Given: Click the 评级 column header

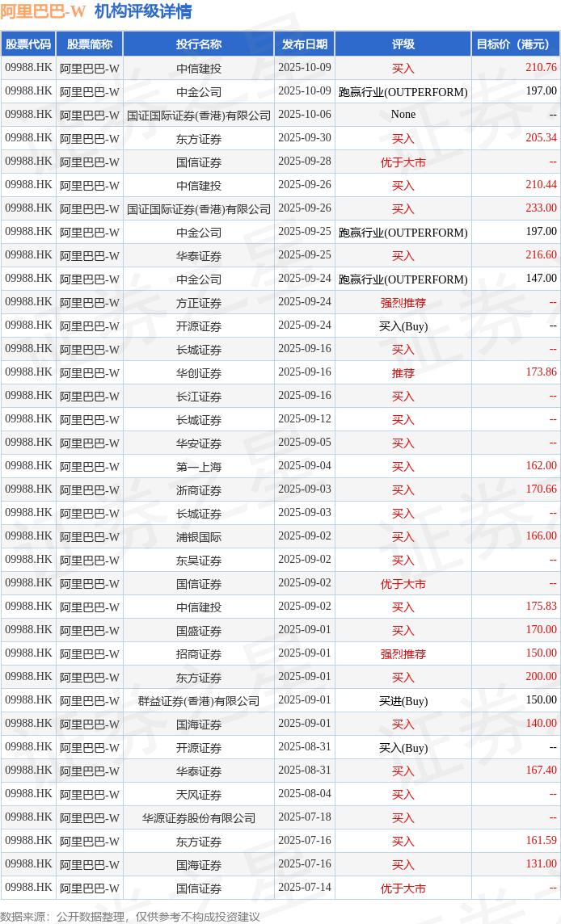Looking at the screenshot, I should pyautogui.click(x=403, y=44).
